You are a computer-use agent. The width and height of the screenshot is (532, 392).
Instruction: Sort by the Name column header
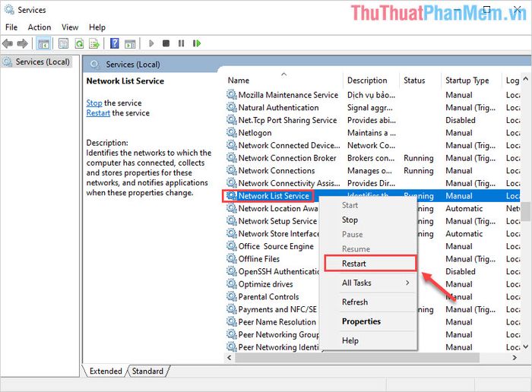tap(283, 81)
